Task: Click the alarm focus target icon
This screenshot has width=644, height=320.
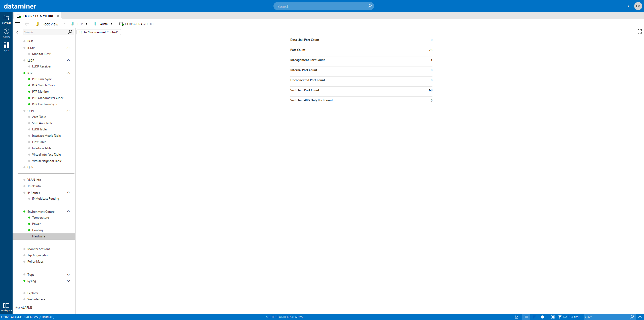Action: (x=553, y=317)
